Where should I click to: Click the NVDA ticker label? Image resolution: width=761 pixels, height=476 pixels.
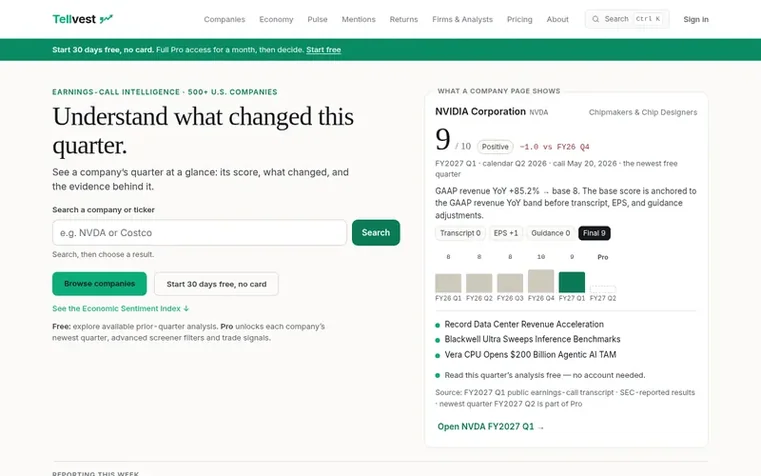pos(539,113)
